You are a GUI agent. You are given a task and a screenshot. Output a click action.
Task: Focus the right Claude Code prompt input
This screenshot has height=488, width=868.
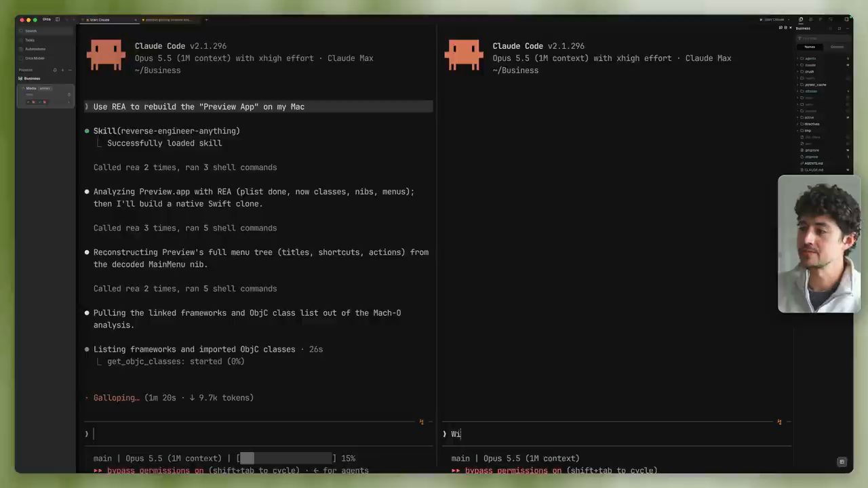(x=616, y=434)
